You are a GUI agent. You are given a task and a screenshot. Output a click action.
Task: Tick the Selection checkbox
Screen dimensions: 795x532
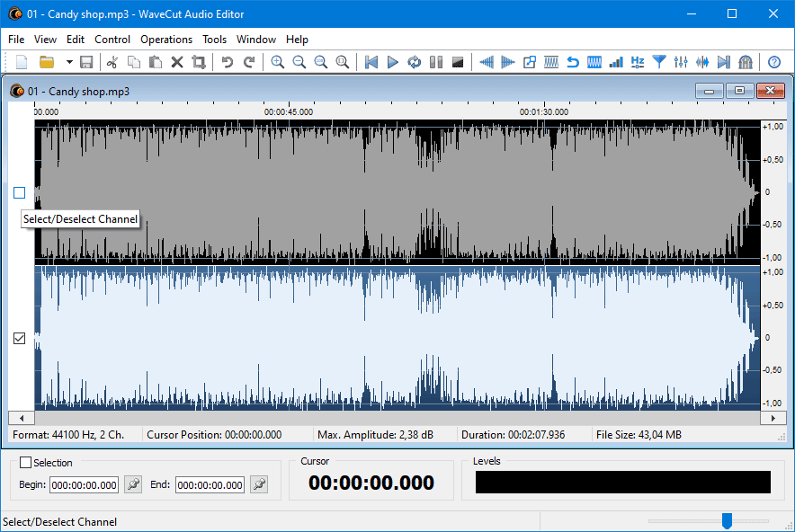25,463
